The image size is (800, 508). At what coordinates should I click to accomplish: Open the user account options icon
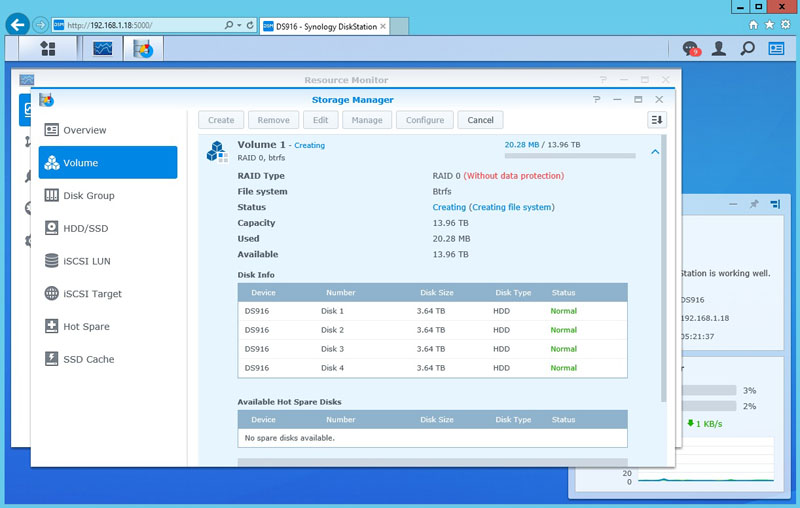click(718, 48)
